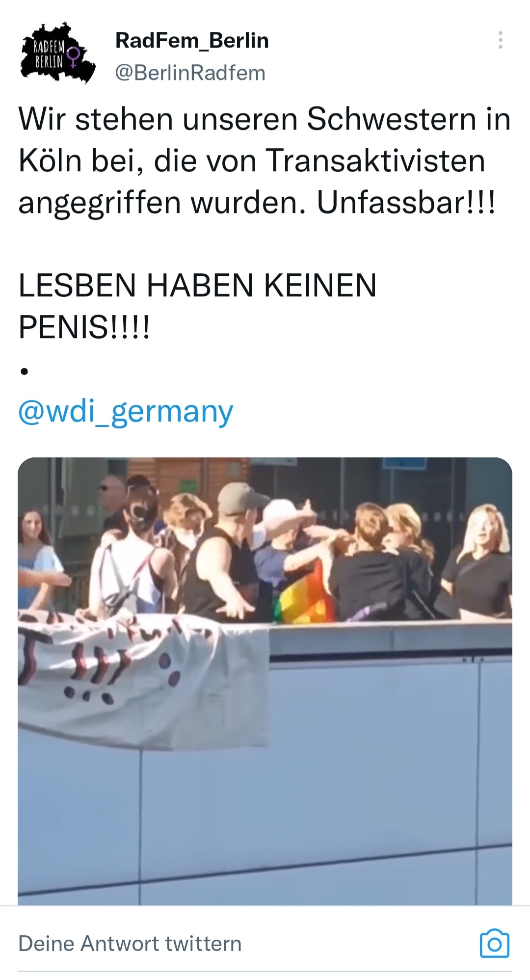This screenshot has width=530, height=980.
Task: Click the text 'LESBEN HABEN KEINEN'
Action: [197, 286]
